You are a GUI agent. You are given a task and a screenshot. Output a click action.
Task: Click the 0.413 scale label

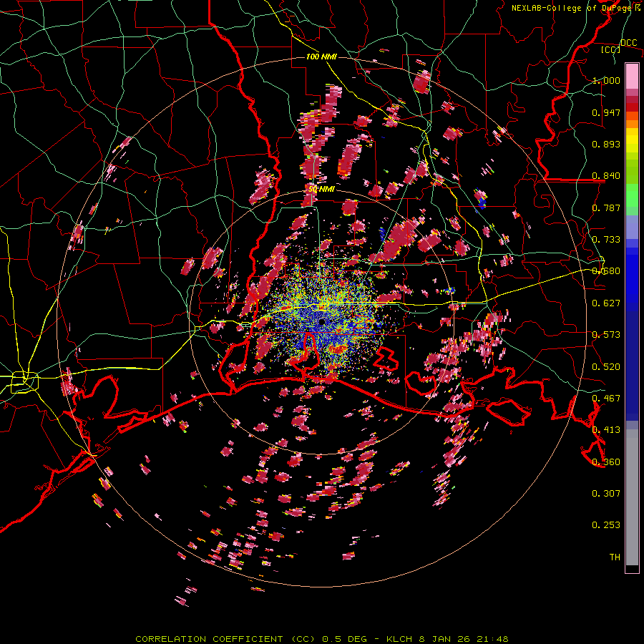point(606,430)
